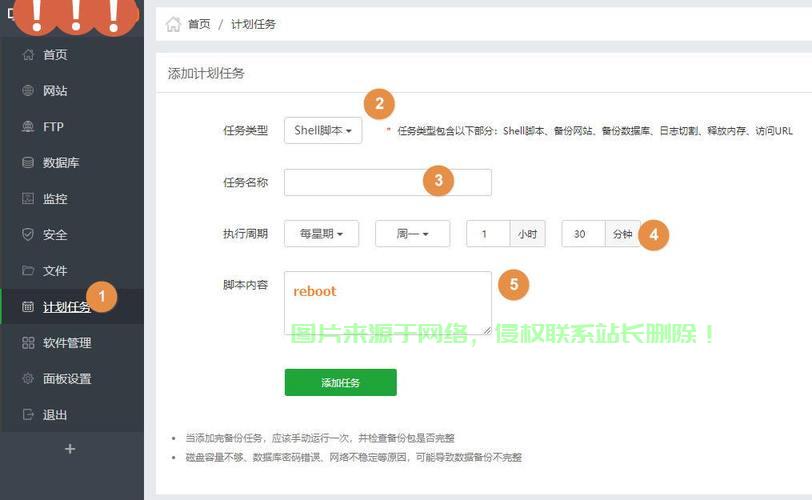Click the monitoring icon beside 监控
The height and width of the screenshot is (500, 812).
point(28,198)
